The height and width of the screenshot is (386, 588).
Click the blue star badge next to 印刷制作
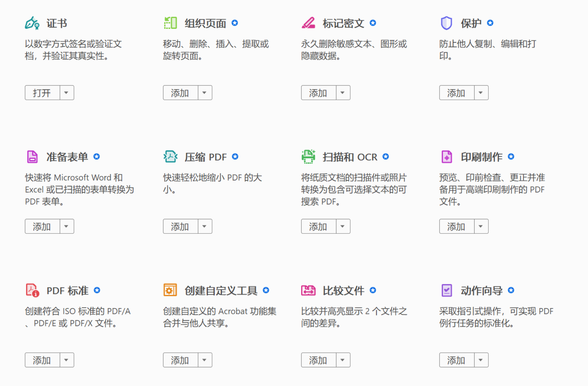click(x=511, y=156)
